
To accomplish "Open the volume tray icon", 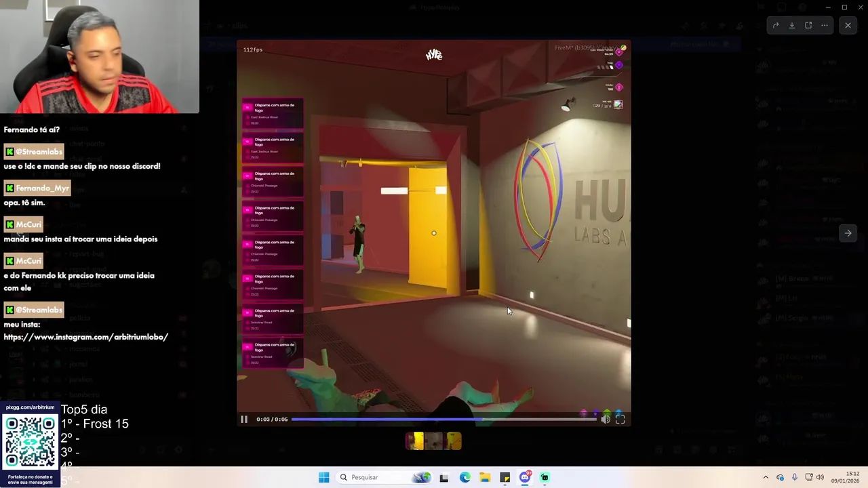I will point(820,477).
